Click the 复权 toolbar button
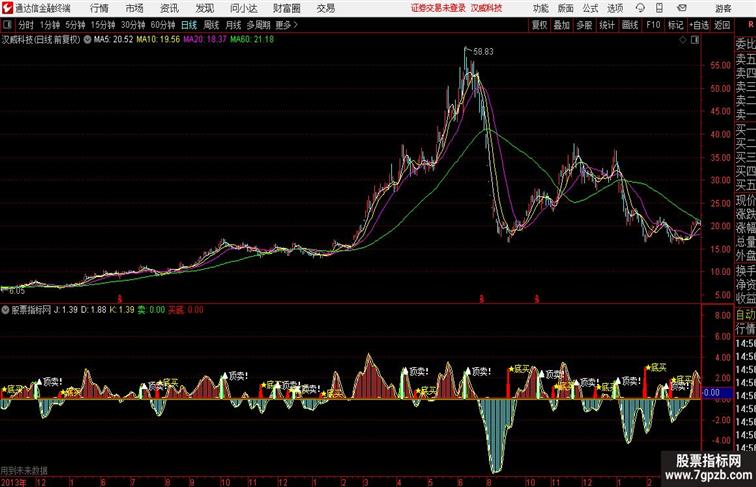 pos(539,25)
